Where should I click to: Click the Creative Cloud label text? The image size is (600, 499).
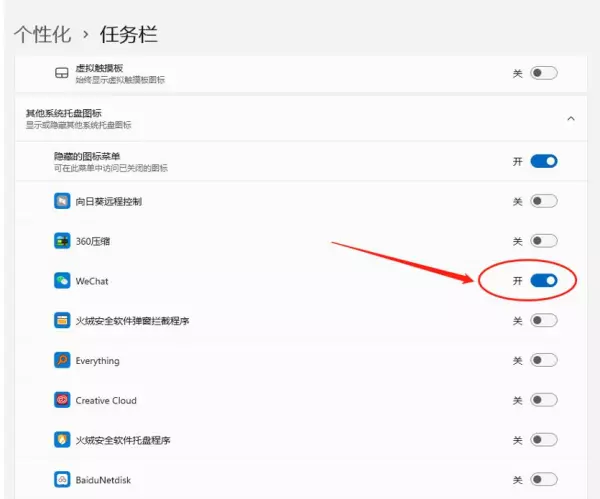point(106,401)
